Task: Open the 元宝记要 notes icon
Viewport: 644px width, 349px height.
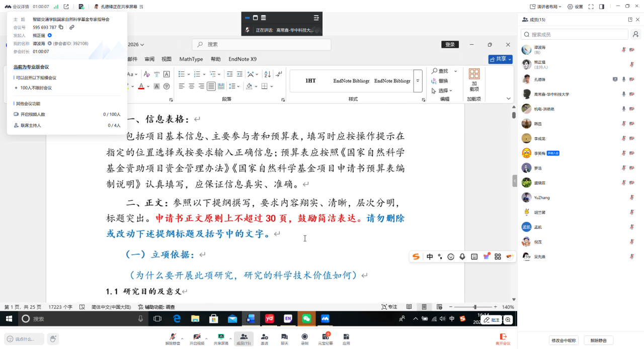Action: pos(325,337)
